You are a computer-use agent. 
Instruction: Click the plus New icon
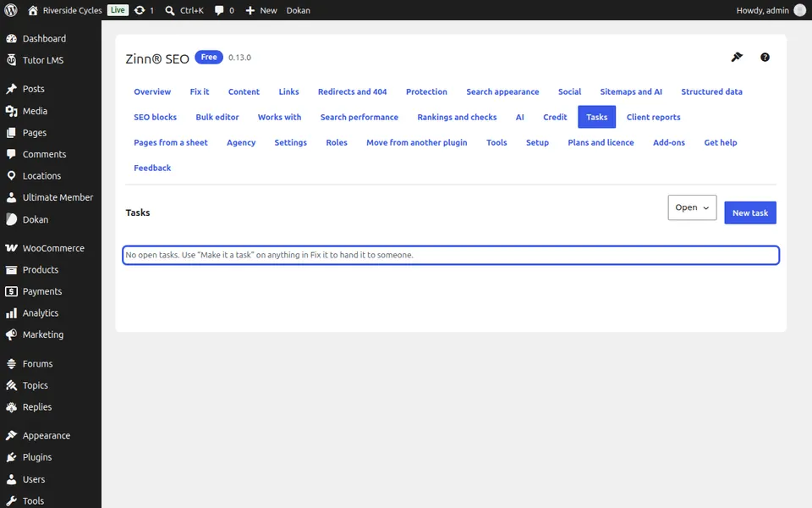click(250, 10)
